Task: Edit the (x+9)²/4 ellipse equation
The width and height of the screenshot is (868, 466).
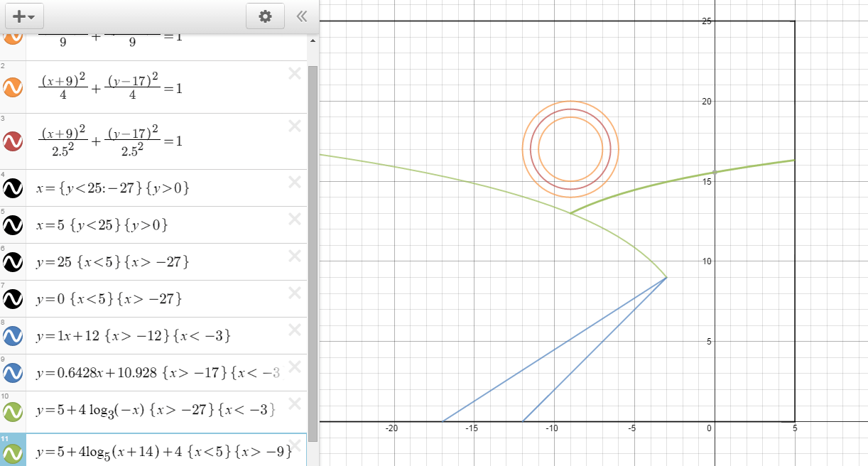Action: point(112,88)
